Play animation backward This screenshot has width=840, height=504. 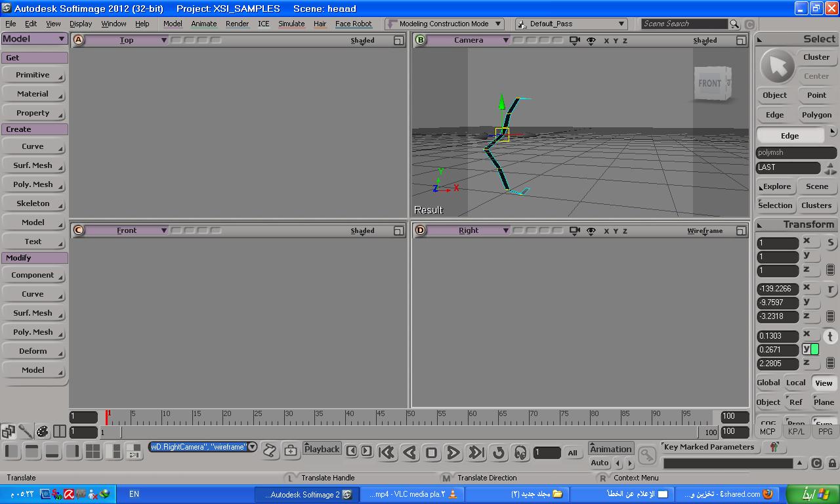pos(409,452)
